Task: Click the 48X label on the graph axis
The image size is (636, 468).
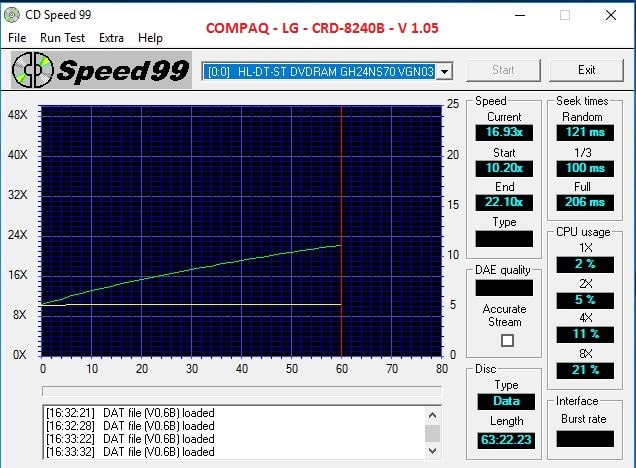Action: tap(17, 115)
